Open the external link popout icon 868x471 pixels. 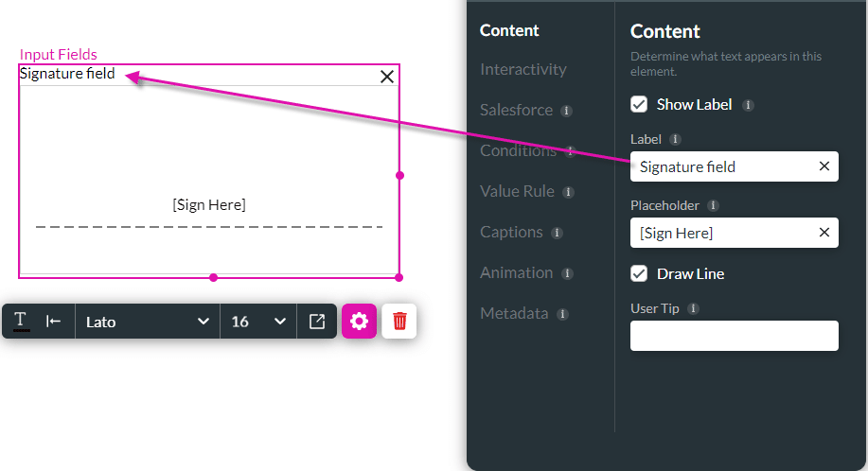[317, 322]
